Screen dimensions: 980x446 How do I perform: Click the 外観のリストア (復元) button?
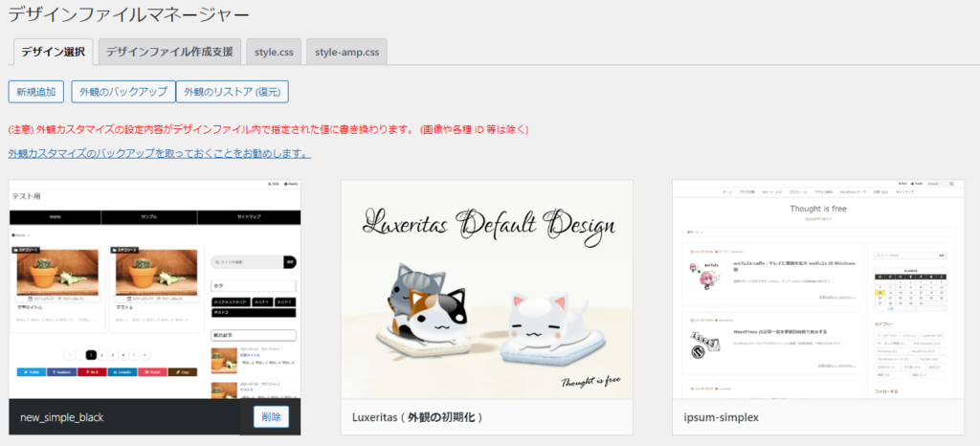click(x=233, y=92)
